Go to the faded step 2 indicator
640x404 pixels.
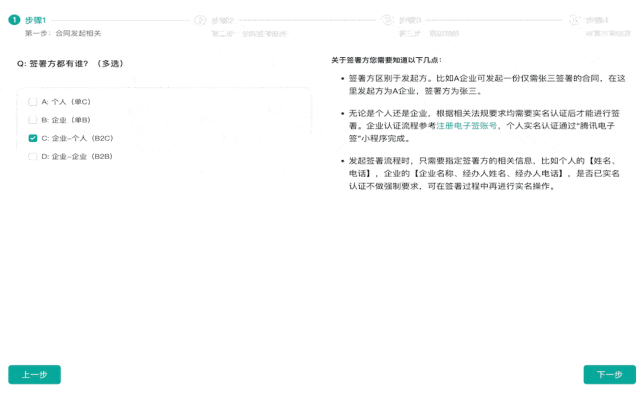click(x=200, y=20)
